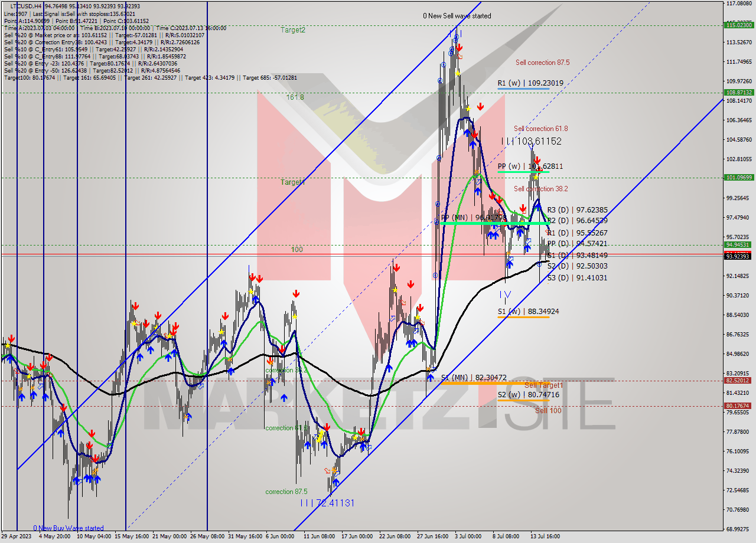The height and width of the screenshot is (543, 756).
Task: Click the red 80.17674 price-axis tag
Action: click(739, 406)
